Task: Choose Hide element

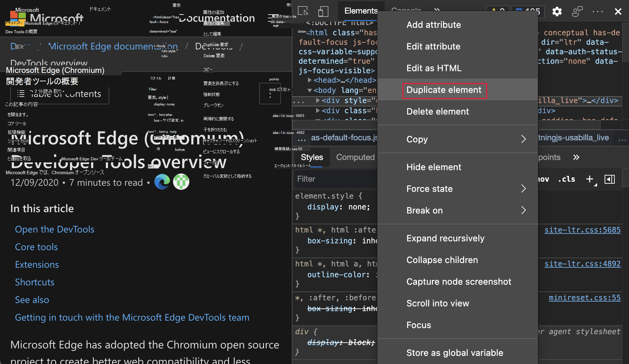Action: 457,167
